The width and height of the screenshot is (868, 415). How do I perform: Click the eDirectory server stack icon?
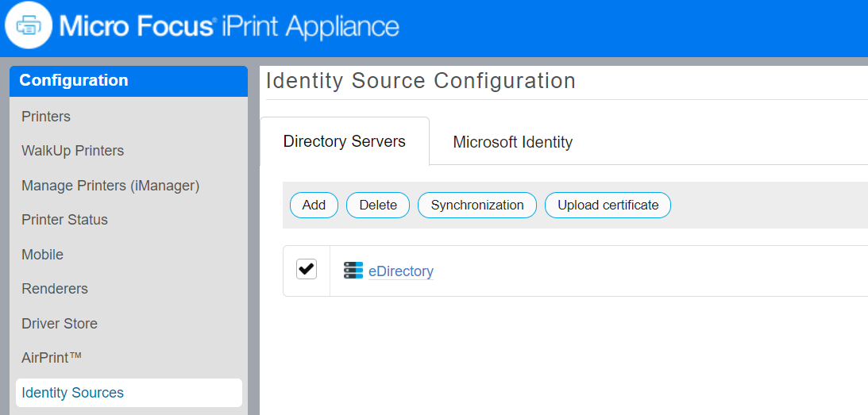click(353, 271)
